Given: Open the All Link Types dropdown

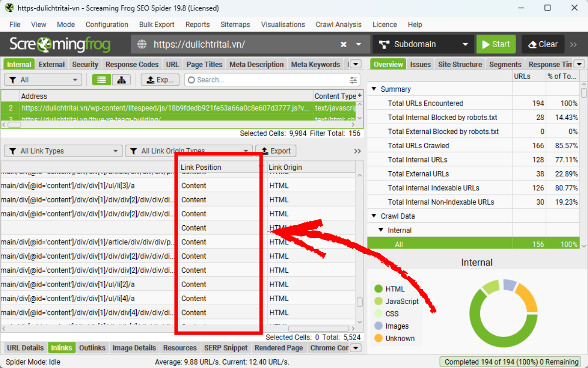Looking at the screenshot, I should 63,151.
